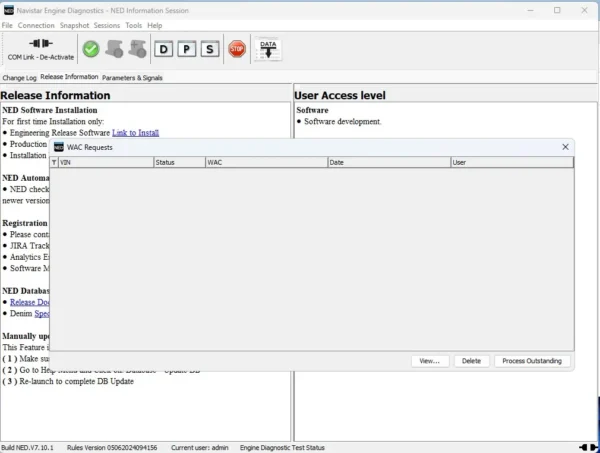Screen dimensions: 600x453
Task: Sort by the Date column header
Action: tap(389, 163)
